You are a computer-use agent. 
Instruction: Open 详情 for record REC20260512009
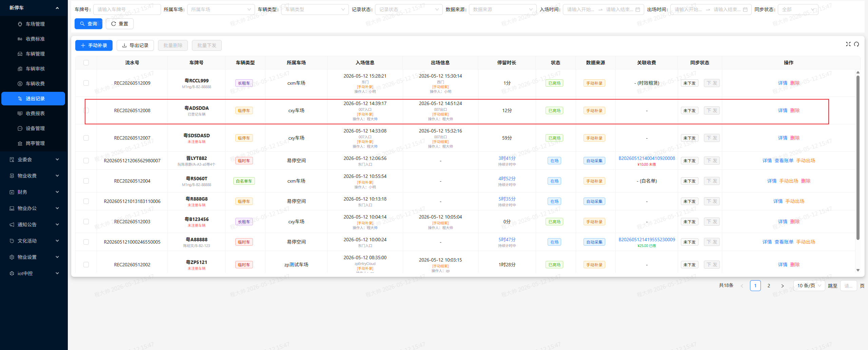coord(783,83)
